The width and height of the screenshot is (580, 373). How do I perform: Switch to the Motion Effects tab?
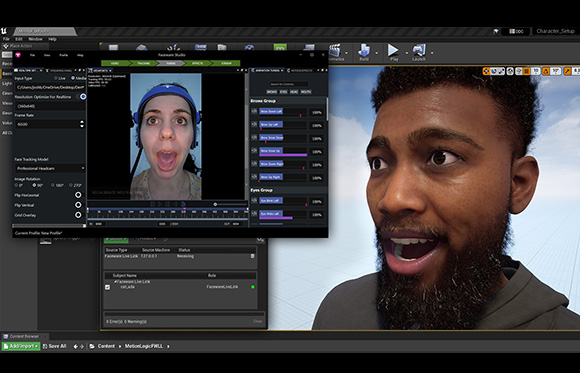coord(301,70)
